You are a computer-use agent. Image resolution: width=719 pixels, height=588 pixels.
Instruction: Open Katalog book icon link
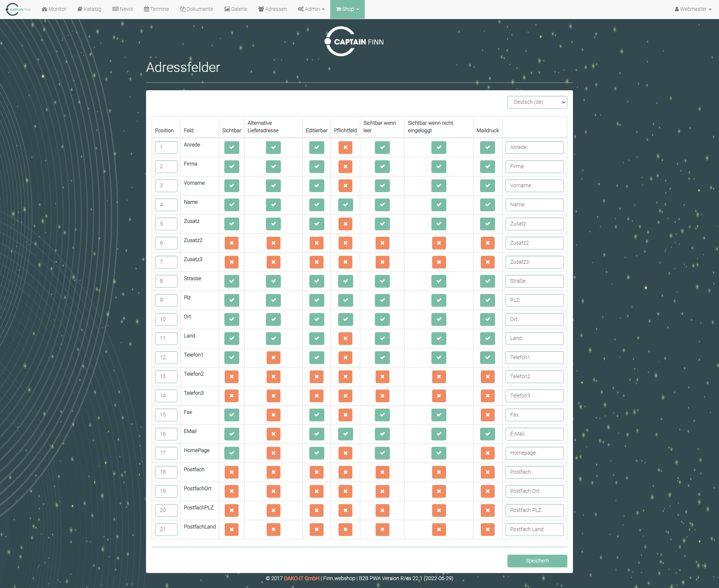89,9
